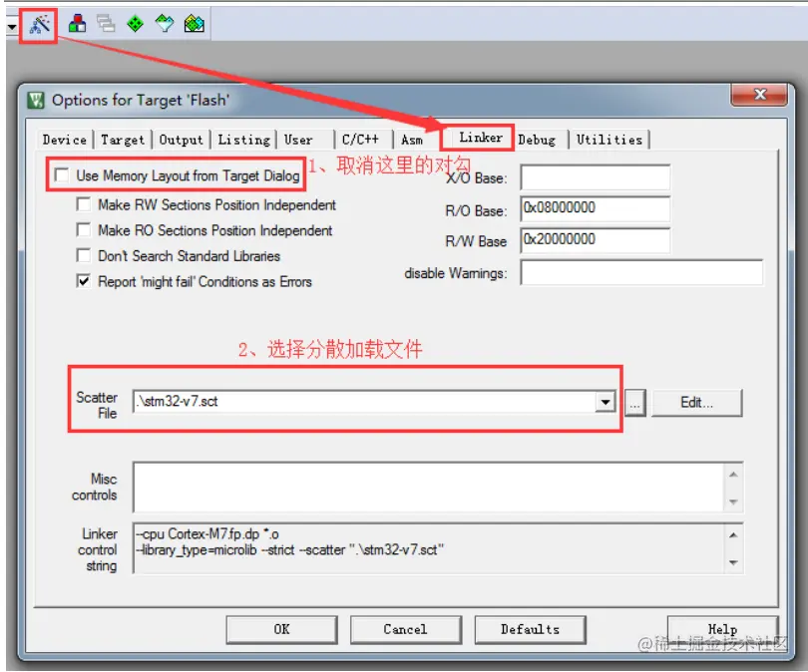Click inside the Misc controls text box
Viewport: 808px width, 672px height.
coord(429,488)
